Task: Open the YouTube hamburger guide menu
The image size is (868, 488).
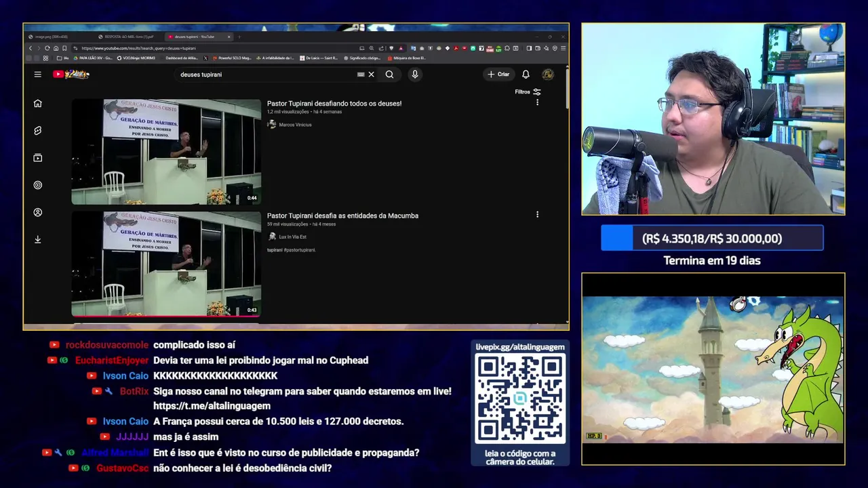Action: click(38, 75)
